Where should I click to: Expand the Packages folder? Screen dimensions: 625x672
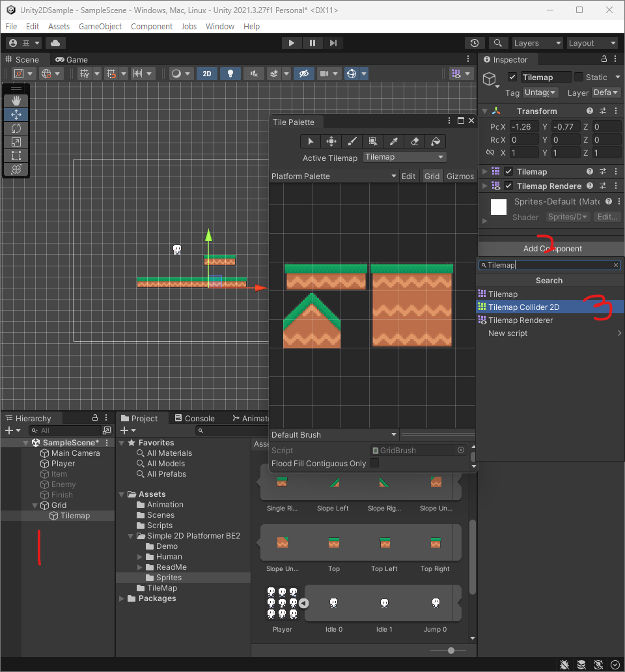point(122,598)
